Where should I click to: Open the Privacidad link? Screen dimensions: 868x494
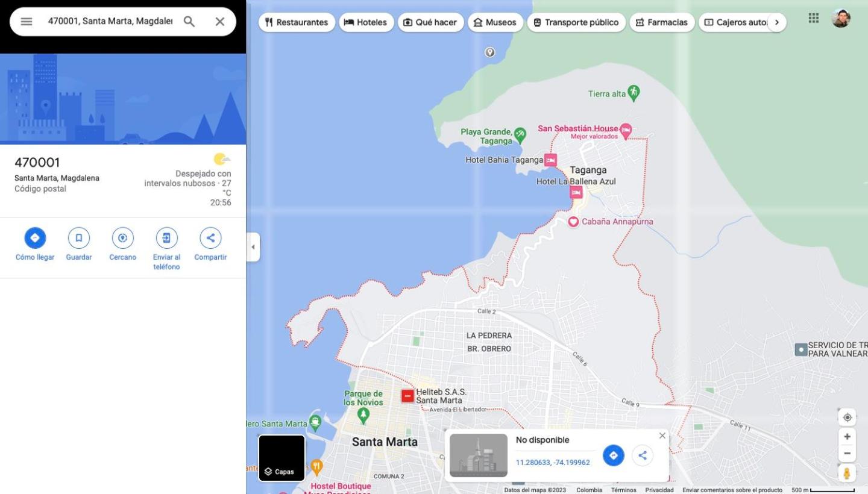pyautogui.click(x=659, y=490)
